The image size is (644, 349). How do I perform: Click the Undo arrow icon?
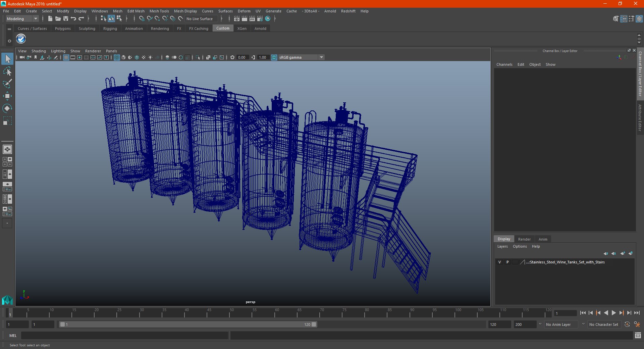tap(73, 19)
